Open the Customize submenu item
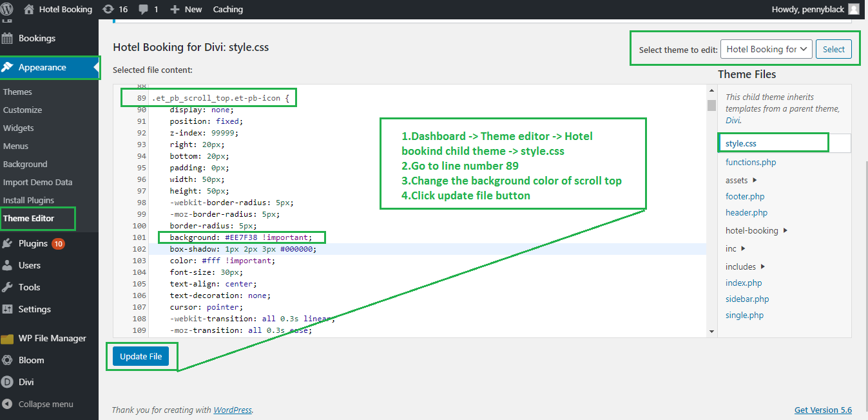 point(23,110)
